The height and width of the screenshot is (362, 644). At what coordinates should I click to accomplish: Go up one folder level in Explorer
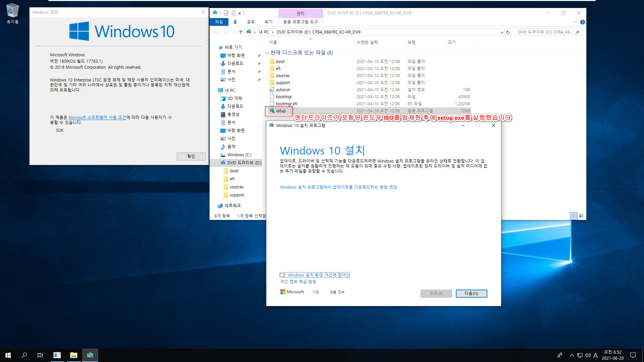(x=240, y=32)
